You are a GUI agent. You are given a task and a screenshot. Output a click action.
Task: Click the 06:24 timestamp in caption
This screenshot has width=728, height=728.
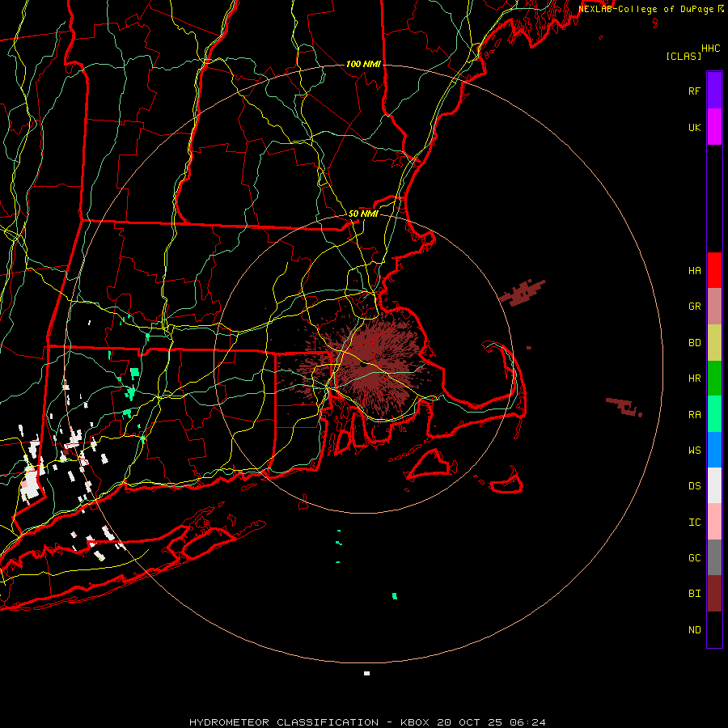(x=528, y=722)
